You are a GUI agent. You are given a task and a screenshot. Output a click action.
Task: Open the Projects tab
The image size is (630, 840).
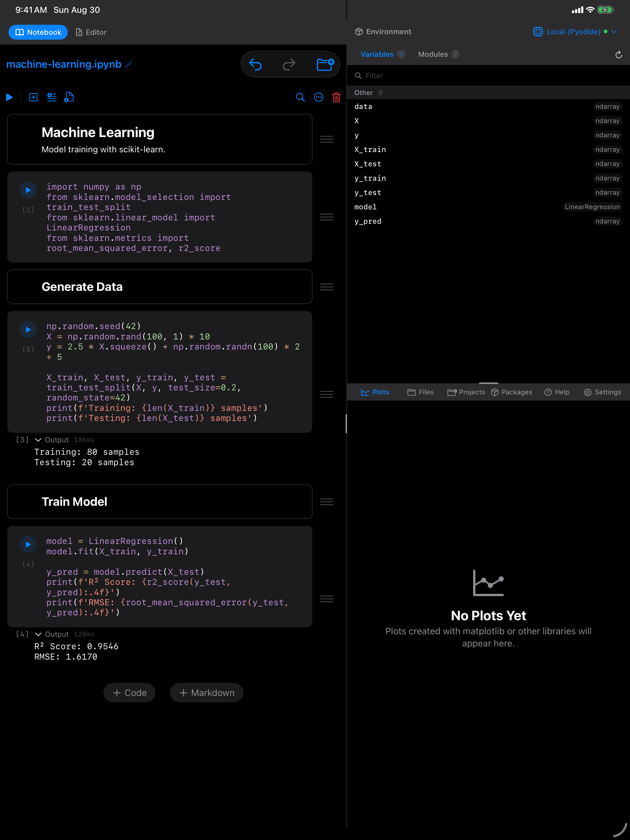tap(466, 392)
